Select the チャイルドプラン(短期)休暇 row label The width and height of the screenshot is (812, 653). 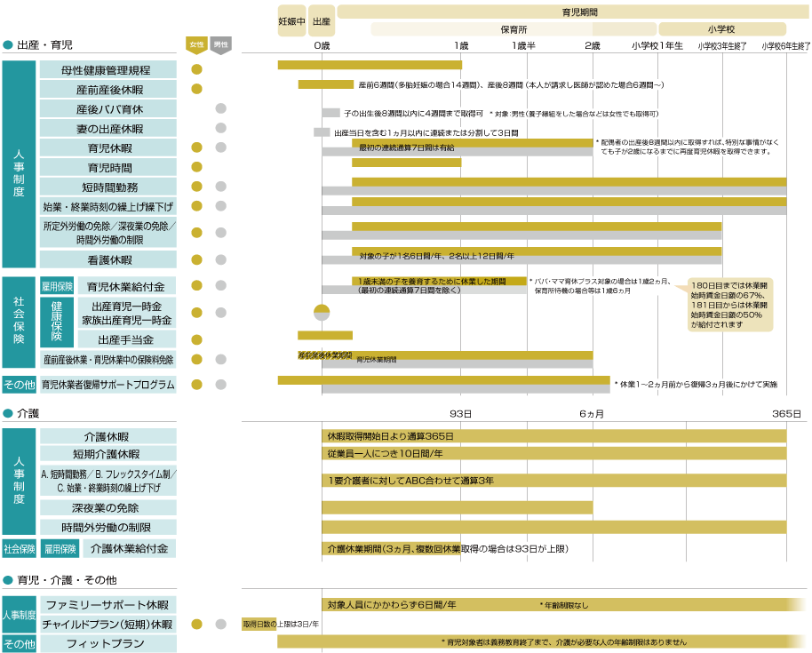(108, 624)
